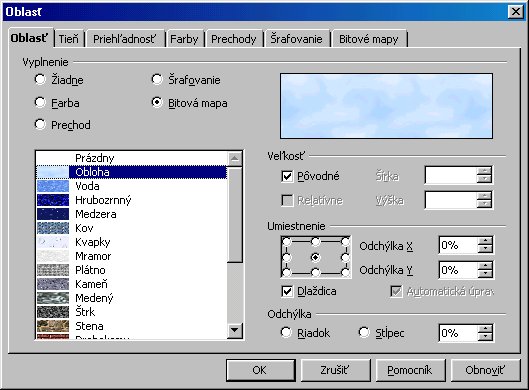This screenshot has width=529, height=390.
Task: Choose the Medený bitmap swatch
Action: [53, 298]
